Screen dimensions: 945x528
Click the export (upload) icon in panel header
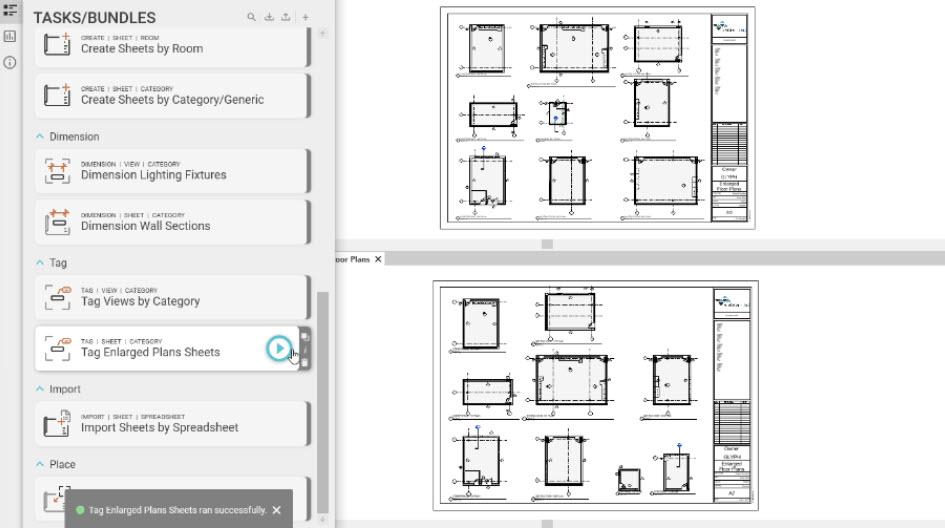[286, 17]
